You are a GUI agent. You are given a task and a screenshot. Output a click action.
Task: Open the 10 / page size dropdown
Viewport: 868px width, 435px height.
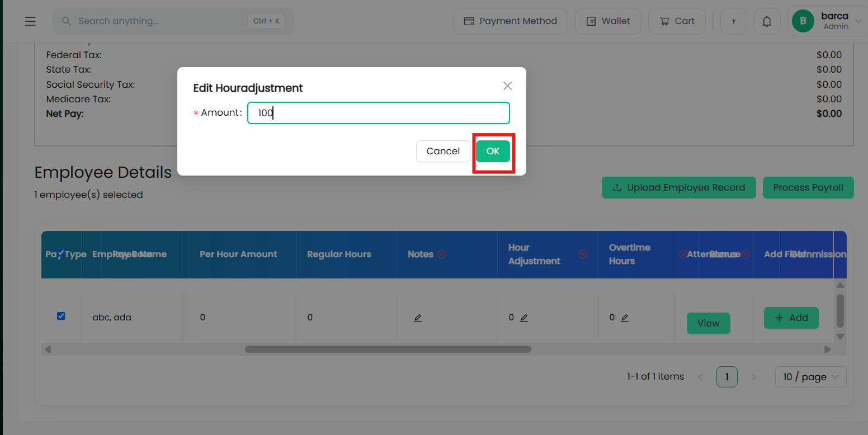coord(810,377)
